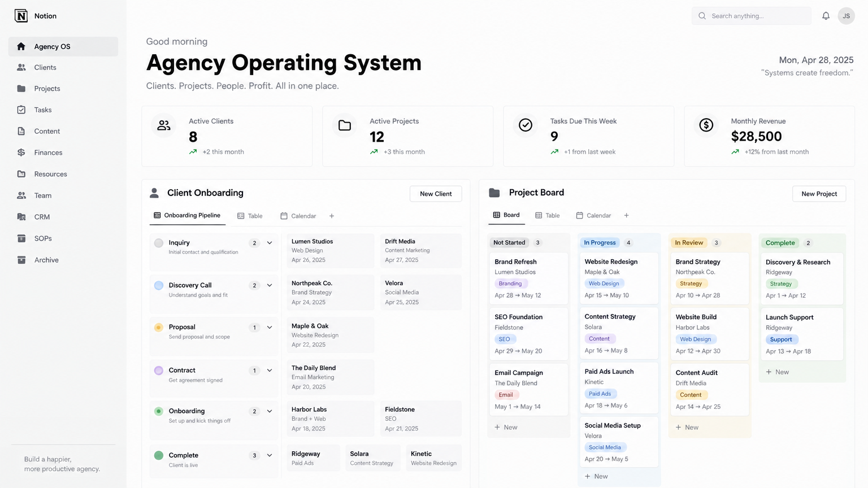Click the Clients people icon in sidebar
Viewport: 868px width, 488px height.
point(21,67)
